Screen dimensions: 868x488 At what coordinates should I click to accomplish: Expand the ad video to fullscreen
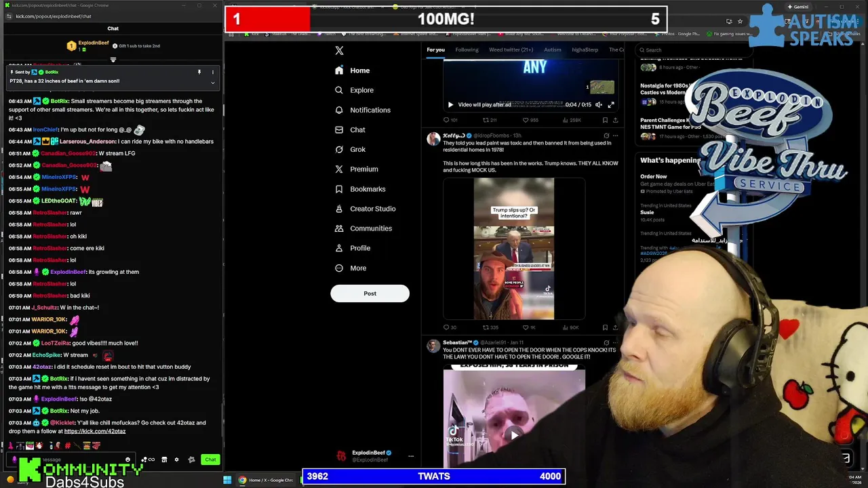point(610,104)
